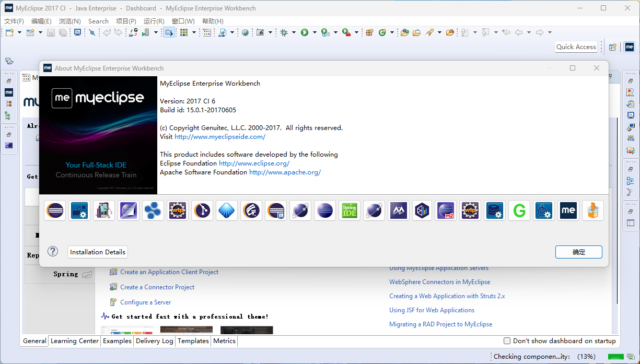
Task: Click the flashlight Search toolbar icon
Action: [x=429, y=32]
